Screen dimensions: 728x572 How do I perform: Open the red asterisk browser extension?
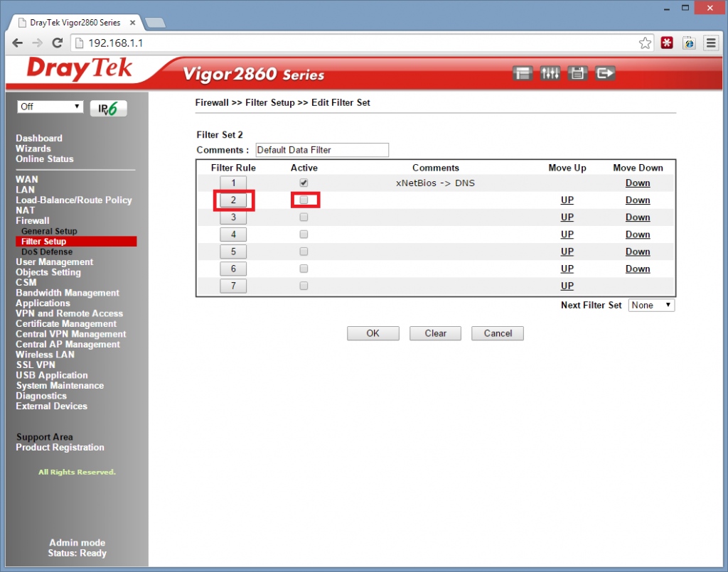pos(667,43)
